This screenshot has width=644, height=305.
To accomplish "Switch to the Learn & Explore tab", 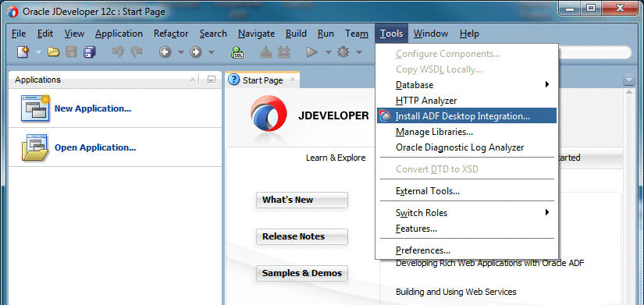I will 336,158.
